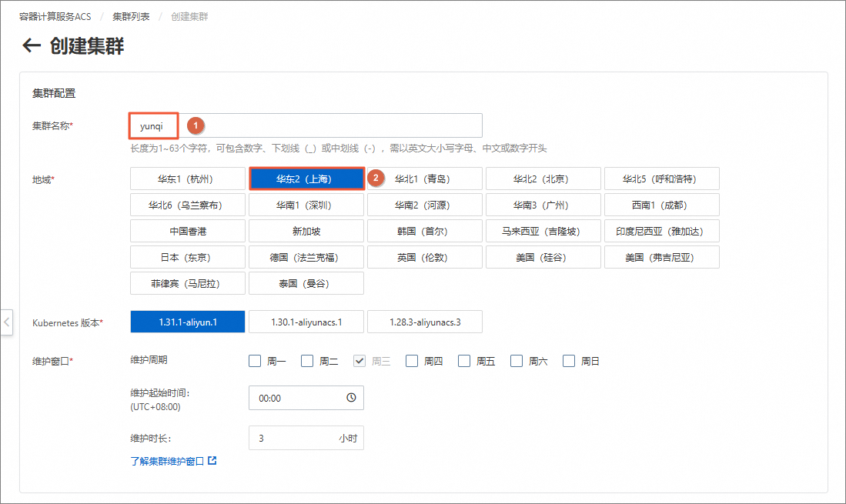The image size is (846, 504).
Task: Click the 创建集群 page heading
Action: pyautogui.click(x=87, y=46)
